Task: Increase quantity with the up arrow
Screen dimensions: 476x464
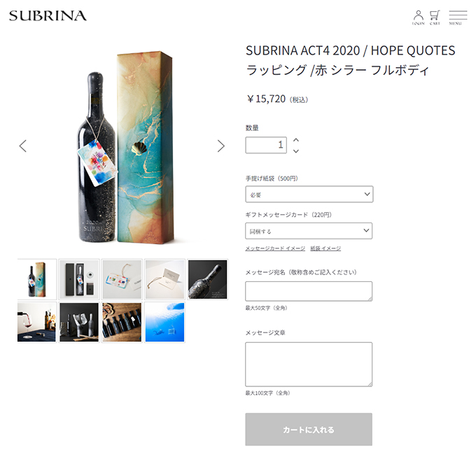Action: [296, 140]
